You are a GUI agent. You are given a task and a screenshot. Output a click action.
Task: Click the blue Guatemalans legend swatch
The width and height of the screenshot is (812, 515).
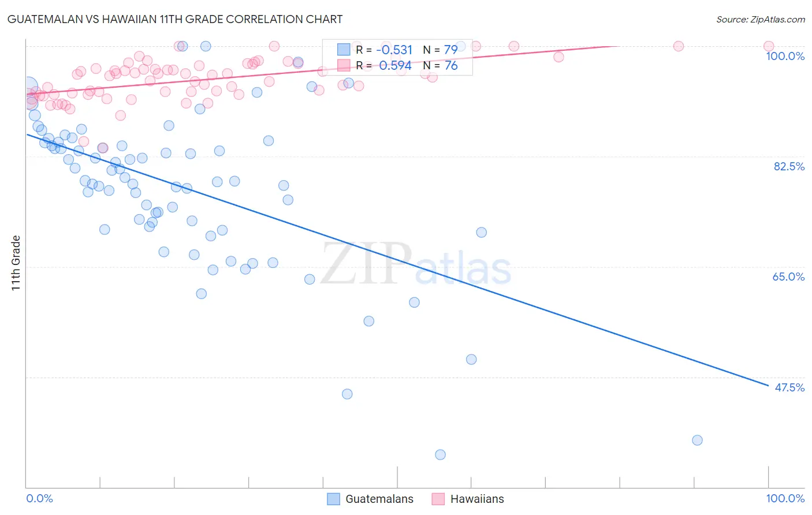[333, 499]
